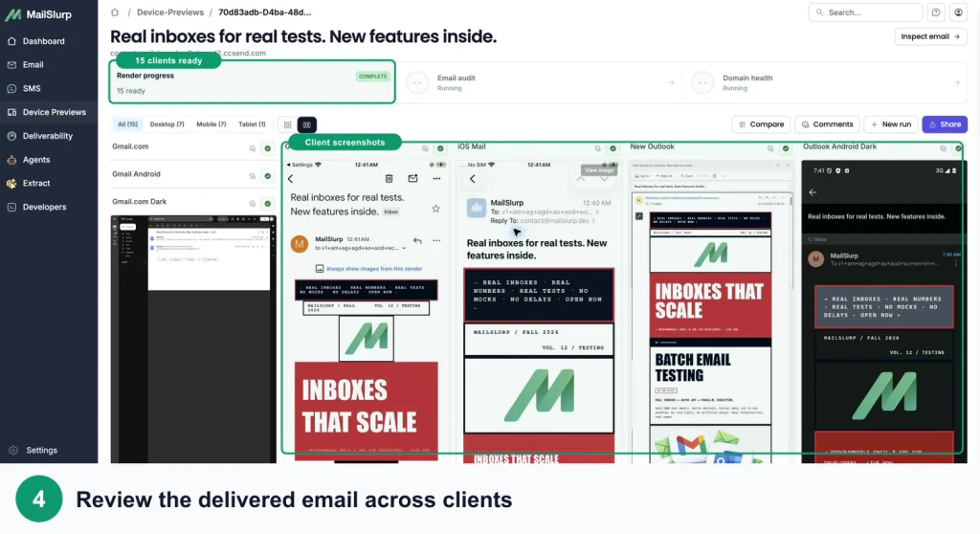Select the Tablet (1) filter tab
Viewport: 980px width, 534px height.
pyautogui.click(x=252, y=125)
